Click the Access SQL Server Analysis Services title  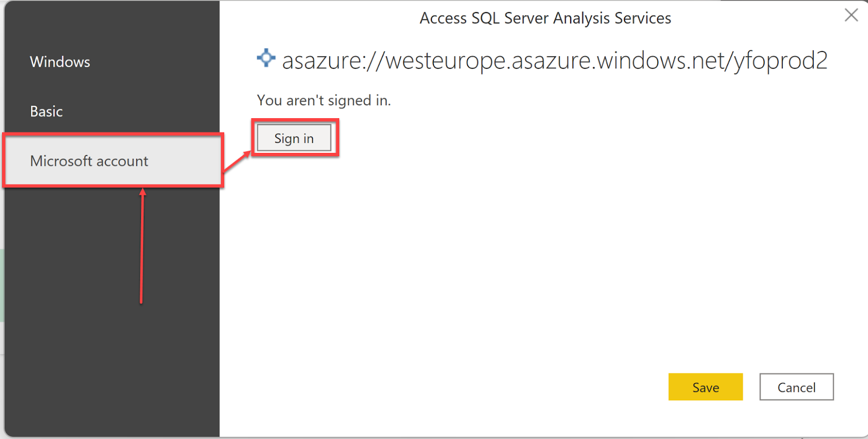point(545,18)
